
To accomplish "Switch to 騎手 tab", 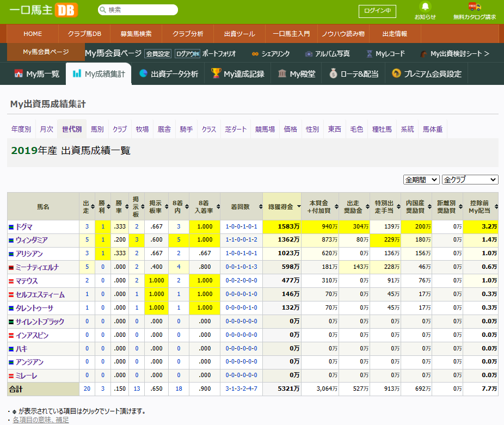I will point(187,129).
